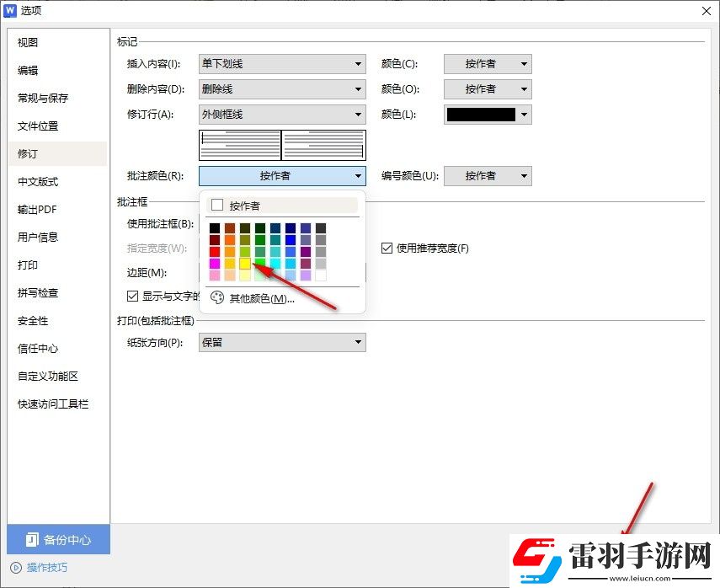This screenshot has height=588, width=720.
Task: Open the 插入内容 dropdown showing 单下划线
Action: [282, 64]
